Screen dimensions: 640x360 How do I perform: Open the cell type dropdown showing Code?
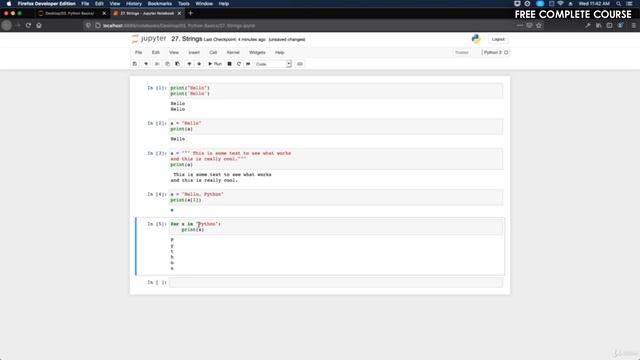point(273,64)
